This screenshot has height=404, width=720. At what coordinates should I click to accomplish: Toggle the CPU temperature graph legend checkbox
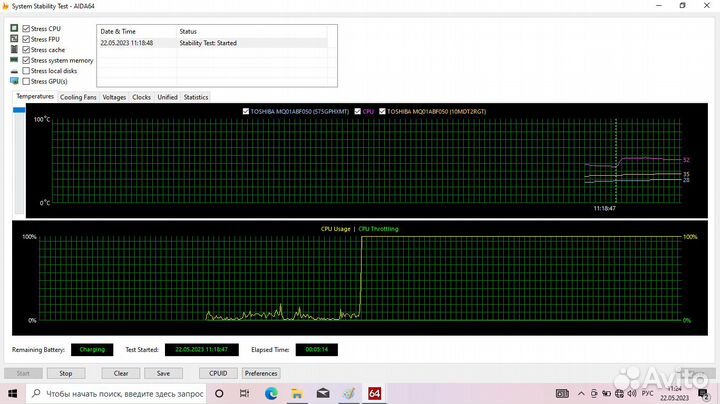pos(356,111)
